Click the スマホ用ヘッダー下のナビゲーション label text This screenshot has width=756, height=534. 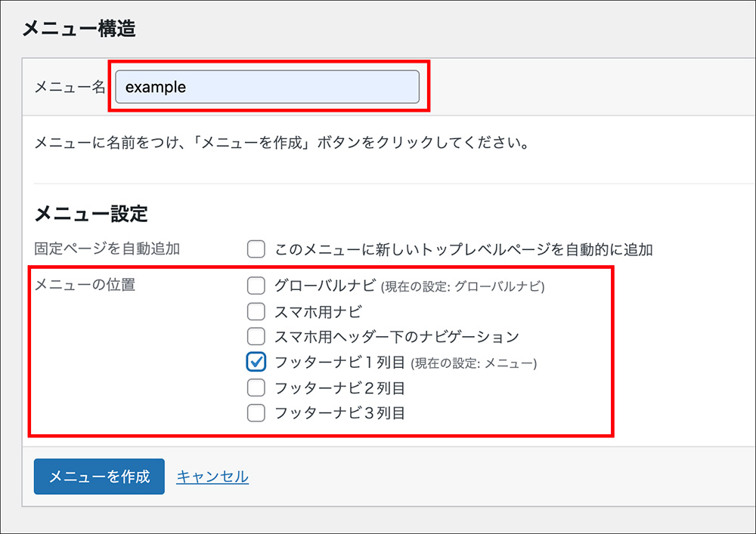397,336
